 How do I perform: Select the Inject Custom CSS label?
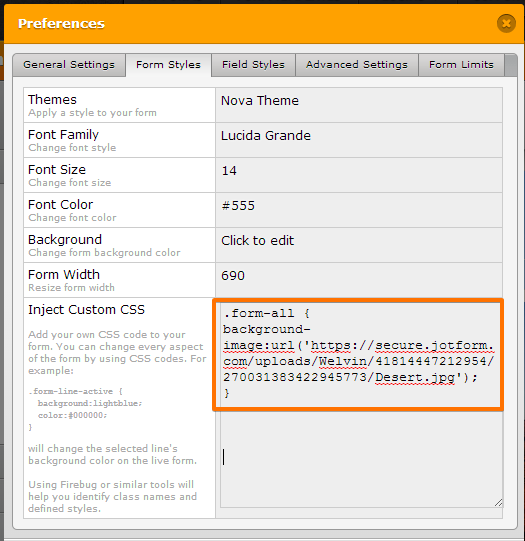tap(86, 309)
